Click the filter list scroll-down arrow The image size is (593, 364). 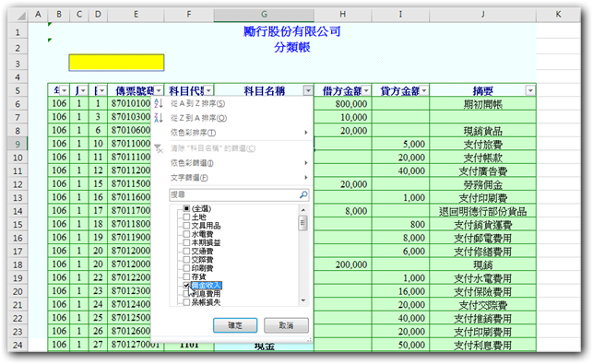(x=302, y=301)
